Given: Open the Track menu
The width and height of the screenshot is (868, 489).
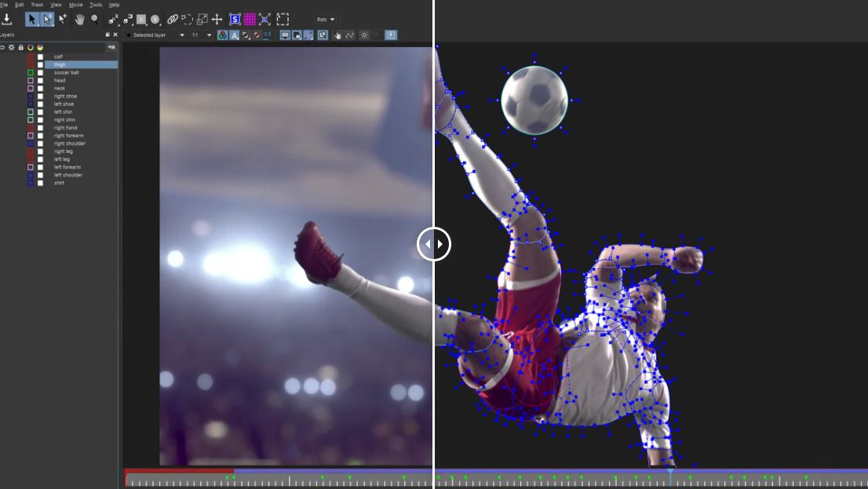Looking at the screenshot, I should point(37,5).
